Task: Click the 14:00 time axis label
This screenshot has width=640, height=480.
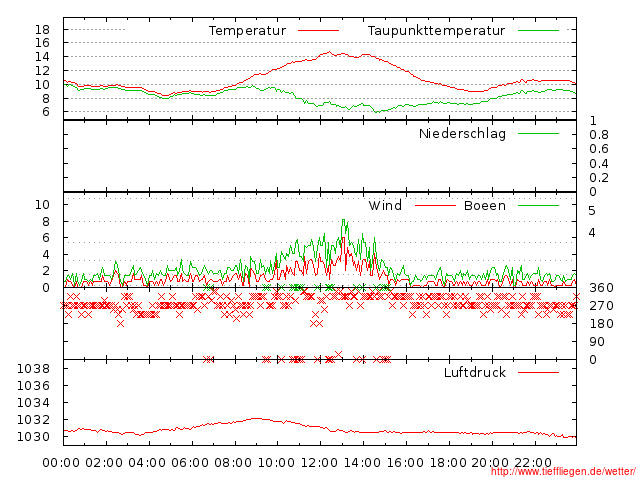Action: pyautogui.click(x=362, y=463)
